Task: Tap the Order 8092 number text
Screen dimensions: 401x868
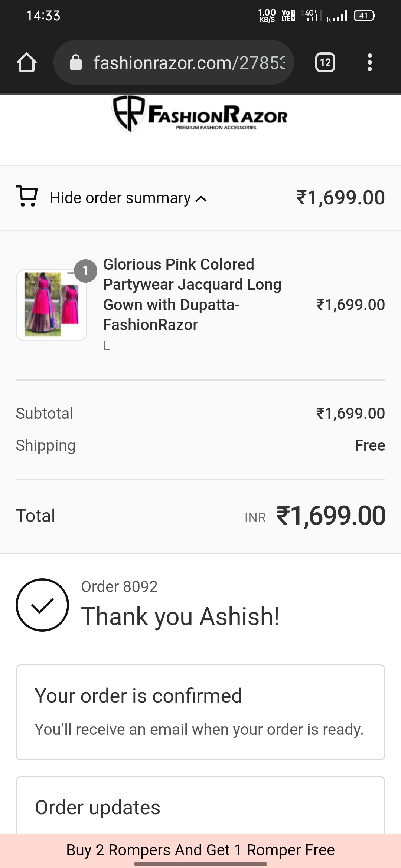Action: point(120,587)
